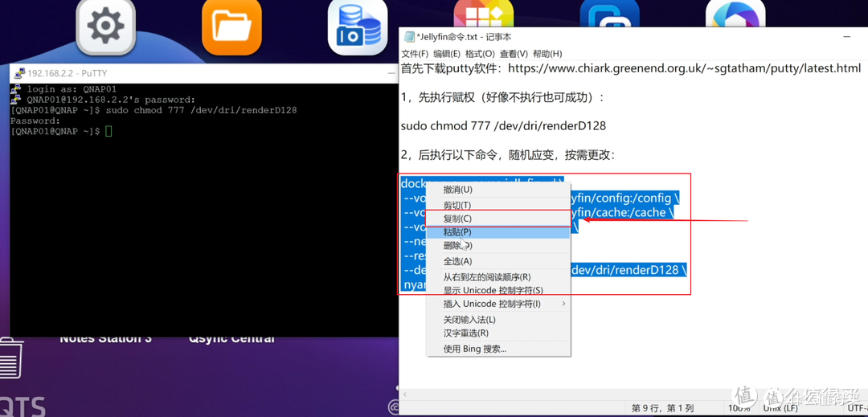Viewport: 868px width, 417px height.
Task: Choose 删除 in the context menu
Action: tap(498, 246)
